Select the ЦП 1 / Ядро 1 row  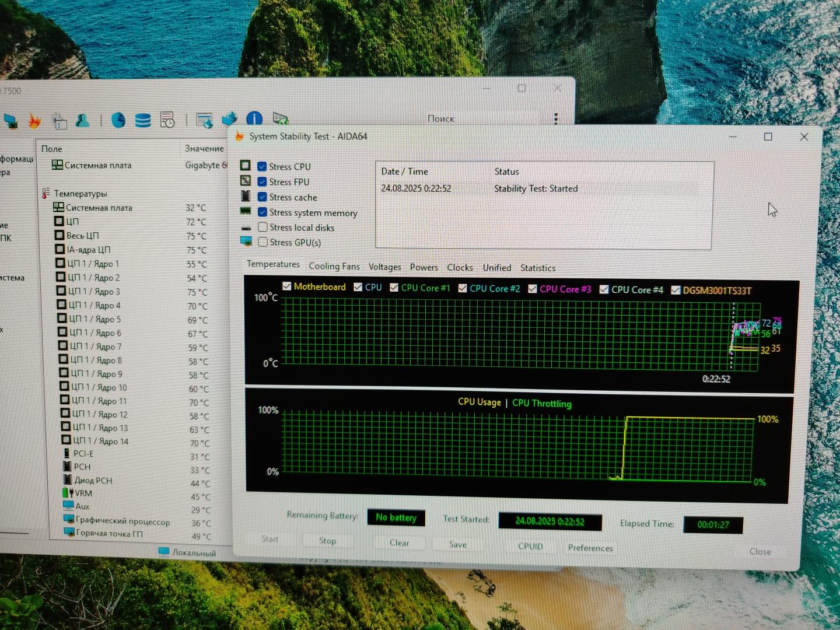coord(93,264)
